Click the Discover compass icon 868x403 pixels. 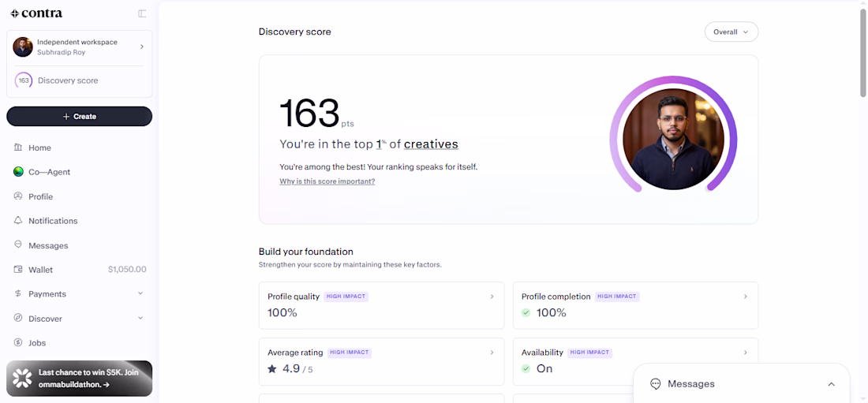click(18, 319)
